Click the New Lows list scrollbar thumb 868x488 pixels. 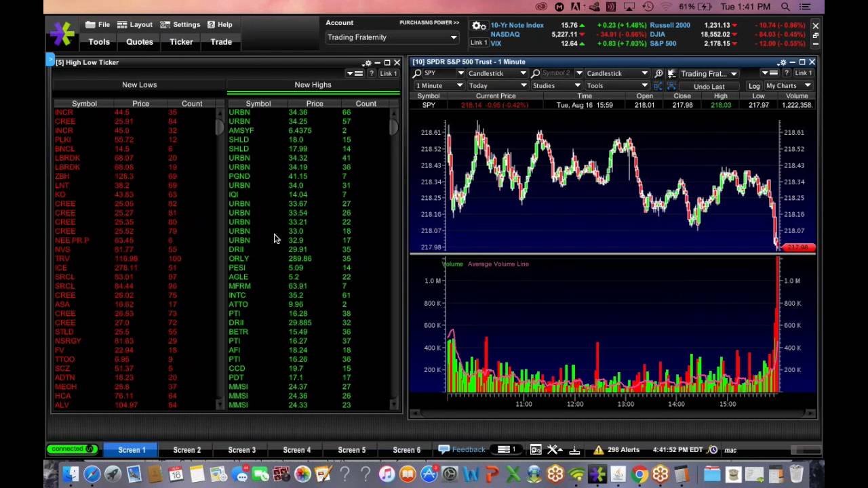[220, 127]
